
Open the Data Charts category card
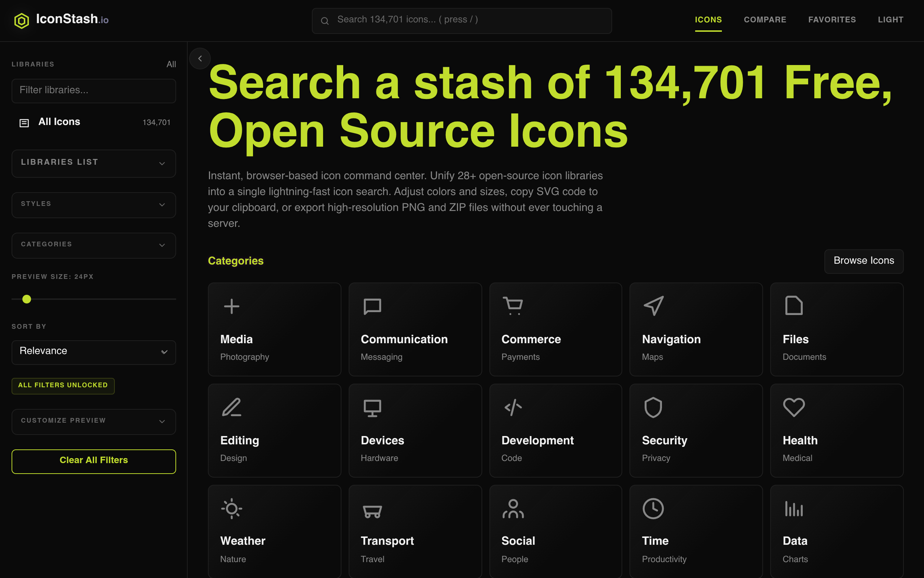[837, 532]
